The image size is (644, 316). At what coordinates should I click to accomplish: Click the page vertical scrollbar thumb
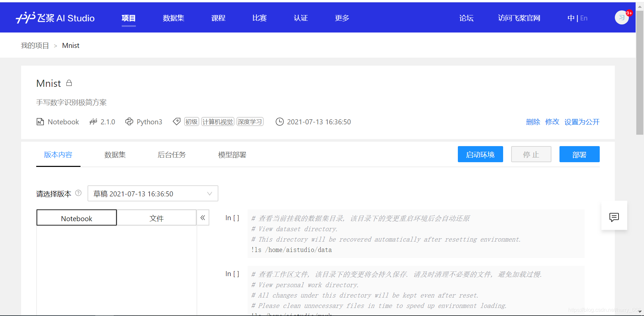640,73
